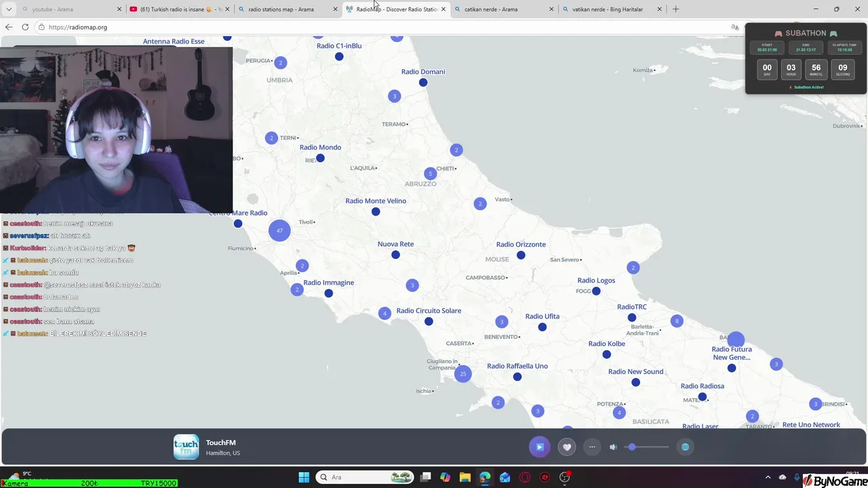This screenshot has height=488, width=868.
Task: Select the Radio Futura New Gene marker
Action: coord(732,368)
